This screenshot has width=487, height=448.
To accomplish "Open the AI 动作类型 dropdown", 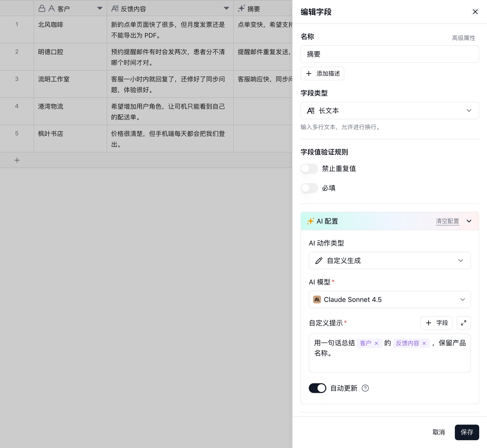I will click(390, 261).
